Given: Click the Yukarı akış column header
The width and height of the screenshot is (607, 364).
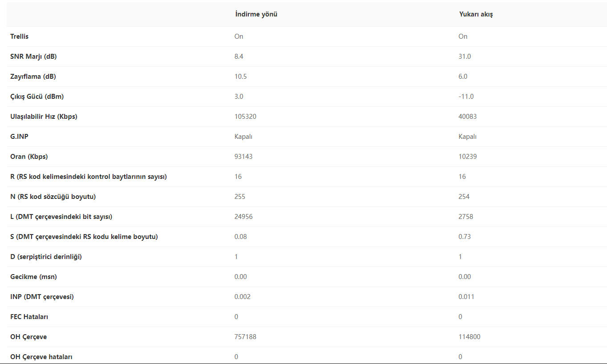Looking at the screenshot, I should tap(476, 14).
